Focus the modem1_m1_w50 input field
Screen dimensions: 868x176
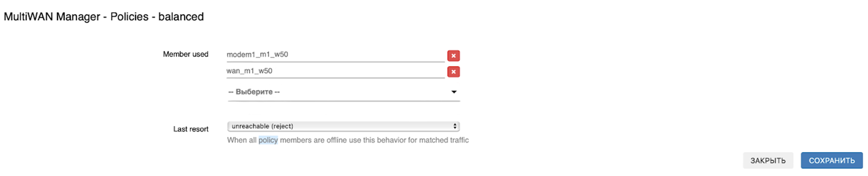point(335,55)
